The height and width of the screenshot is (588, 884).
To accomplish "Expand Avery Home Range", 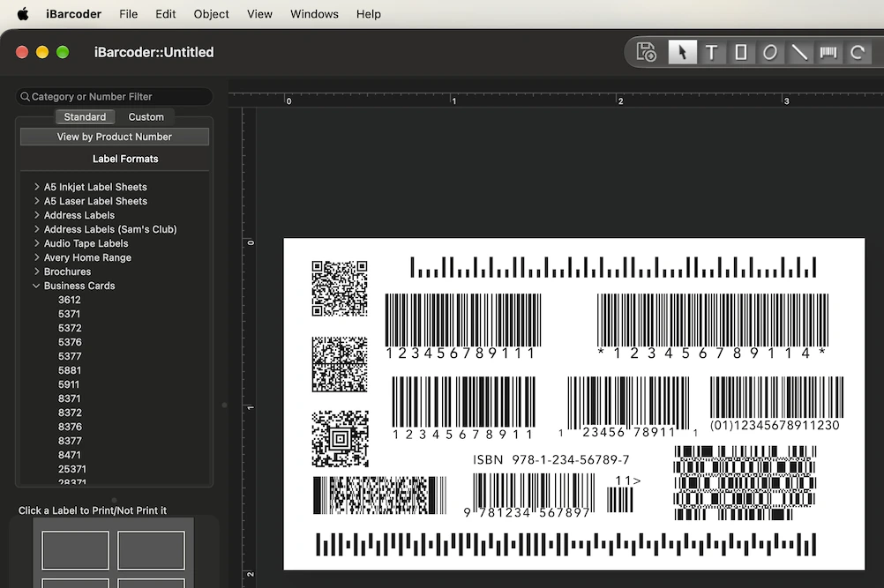I will pos(37,257).
